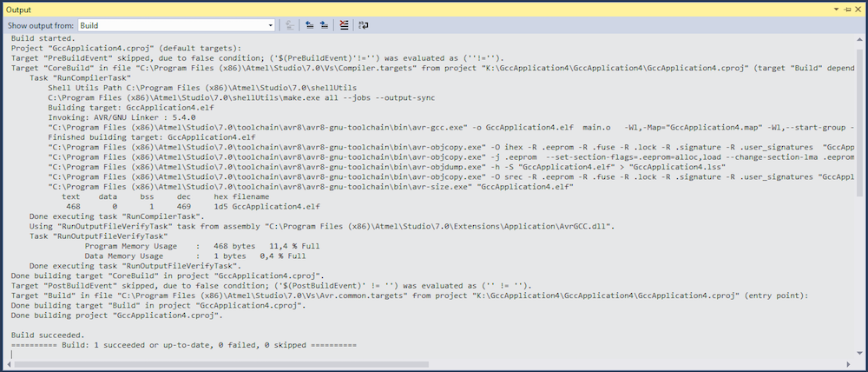Click the 'Done executing task "RunCompilerTask"' line
The height and width of the screenshot is (372, 868).
117,216
